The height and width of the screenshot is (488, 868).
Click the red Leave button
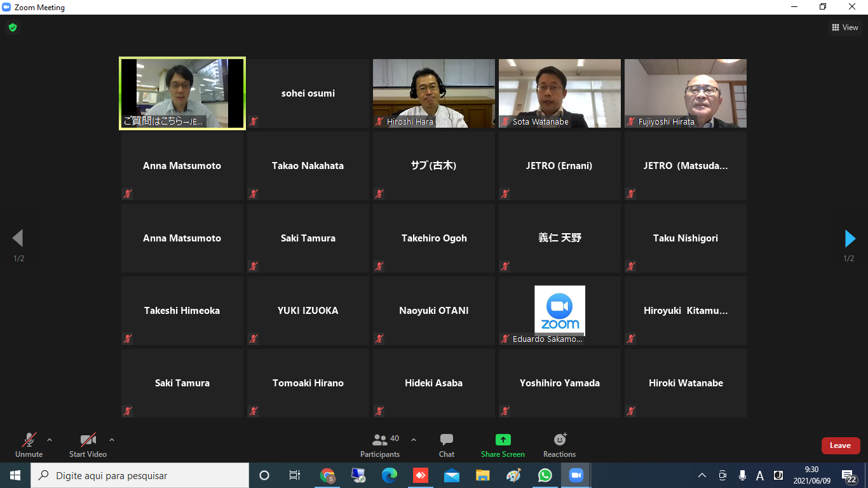click(x=840, y=445)
